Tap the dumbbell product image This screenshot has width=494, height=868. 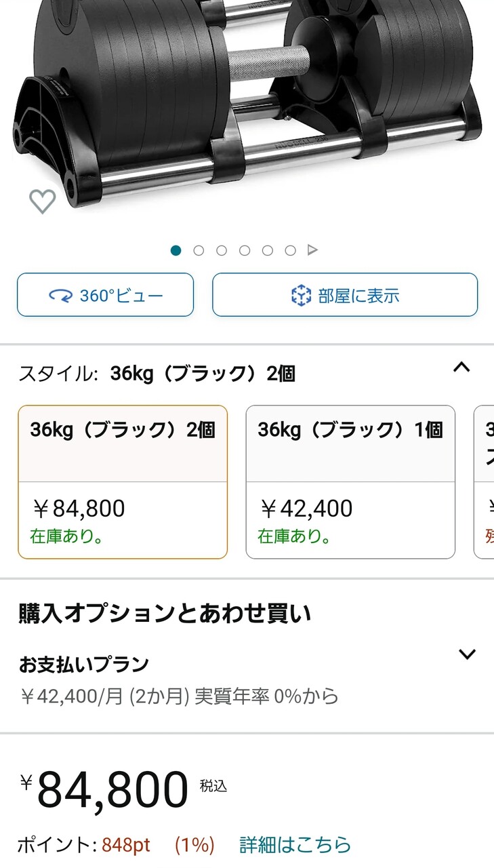pos(247,102)
